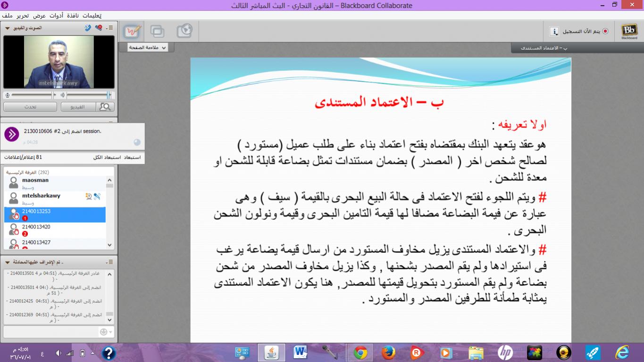Collapse the chat panel
The width and height of the screenshot is (644, 362).
(x=7, y=261)
